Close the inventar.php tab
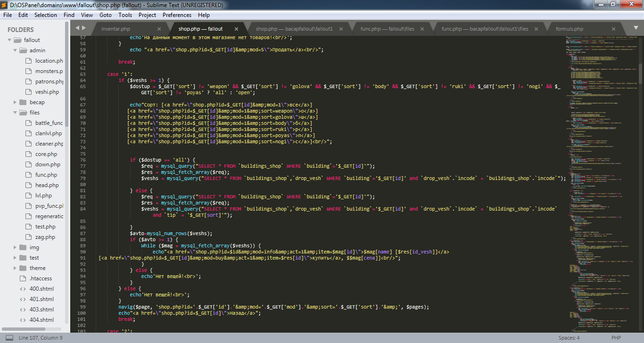Screen dimensions: 644x343 159,29
